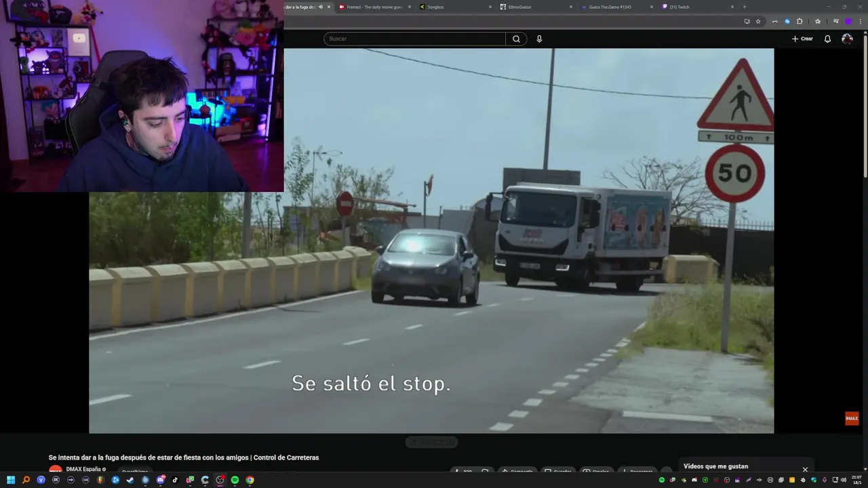Screen dimensions: 868x488
Task: Switch to Guess The Game #1345 tab
Action: pos(616,7)
